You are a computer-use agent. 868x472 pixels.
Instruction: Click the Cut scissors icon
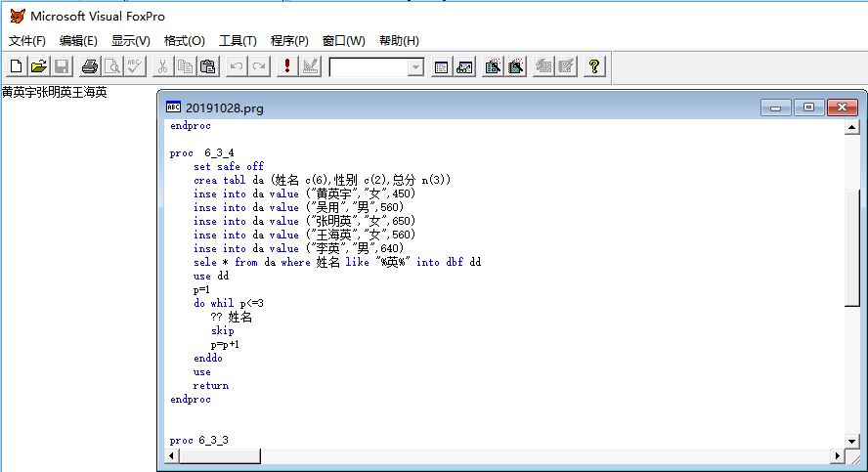162,66
